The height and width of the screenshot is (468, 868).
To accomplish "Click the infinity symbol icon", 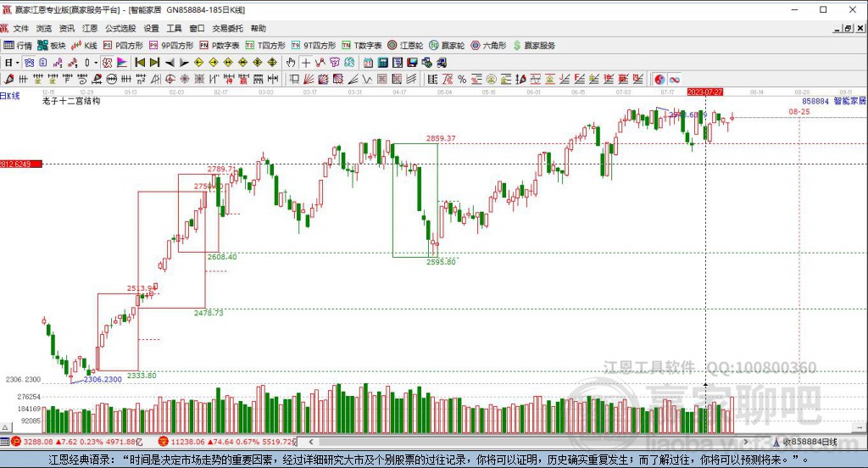I will point(674,79).
